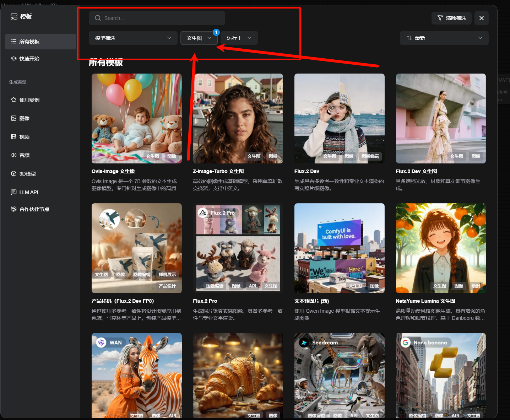The image size is (510, 420).
Task: Select the NetaYume Lumina 文生图 template thumbnail
Action: (x=441, y=248)
